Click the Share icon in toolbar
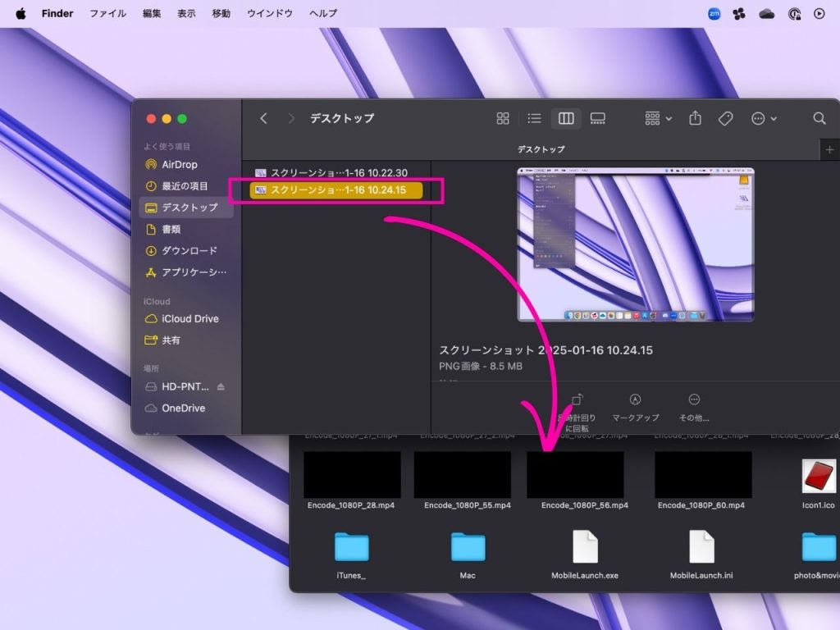This screenshot has height=630, width=840. pos(695,118)
